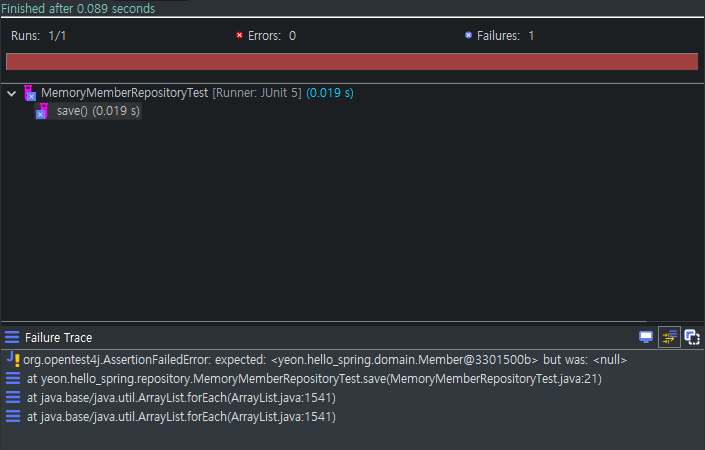Click the MemoryMemberRepositoryTest class failure icon

coord(30,93)
